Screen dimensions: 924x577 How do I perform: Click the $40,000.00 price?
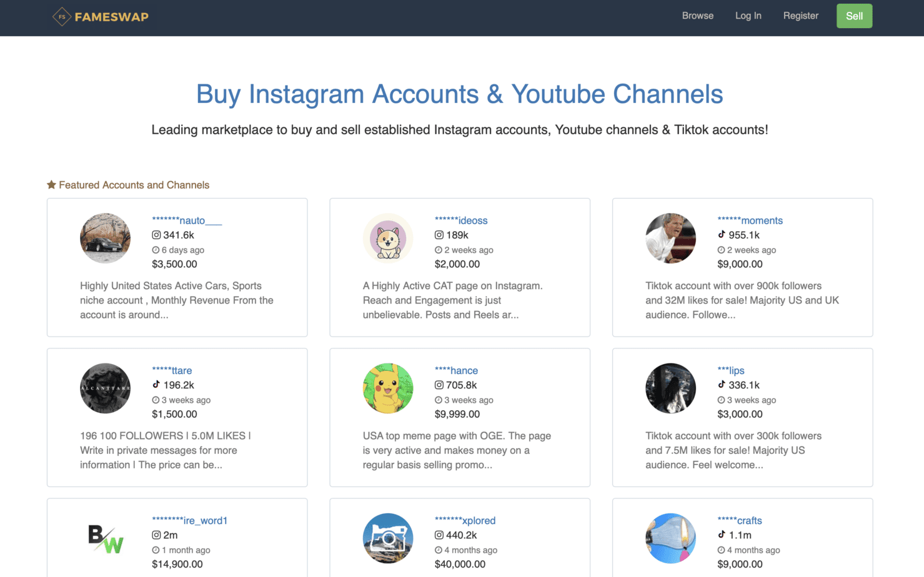[460, 565]
